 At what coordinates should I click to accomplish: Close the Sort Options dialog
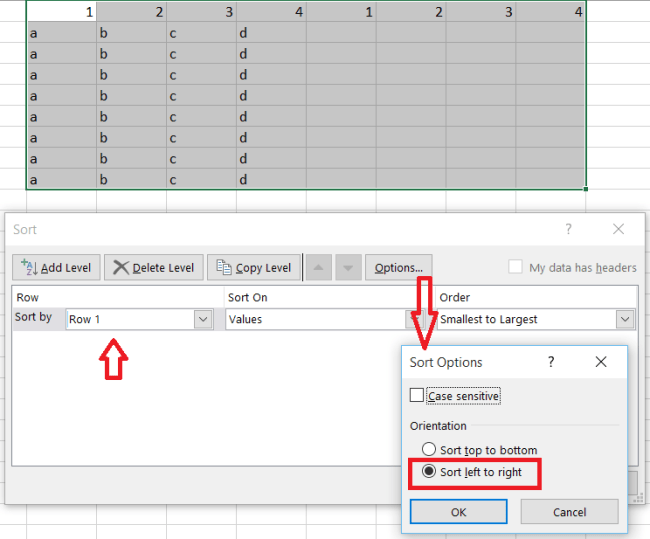[601, 362]
